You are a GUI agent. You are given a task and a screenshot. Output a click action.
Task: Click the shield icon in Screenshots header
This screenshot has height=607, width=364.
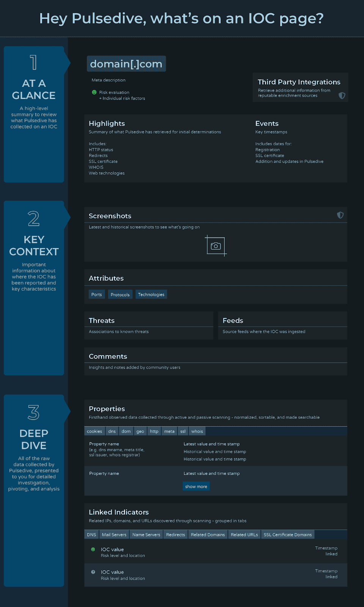point(340,215)
